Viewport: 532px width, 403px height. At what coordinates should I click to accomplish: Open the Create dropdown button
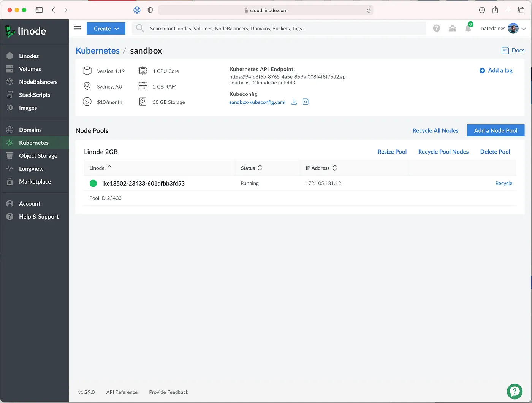[x=106, y=29]
